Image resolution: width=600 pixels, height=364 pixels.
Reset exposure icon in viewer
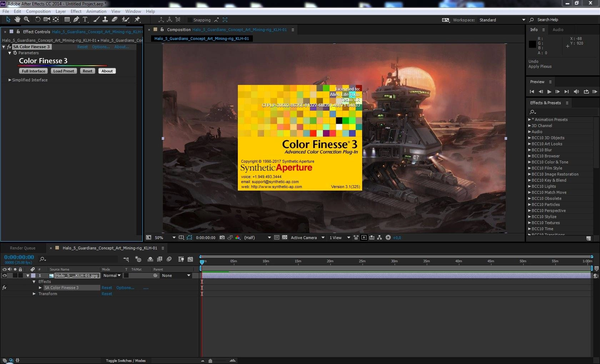click(388, 237)
